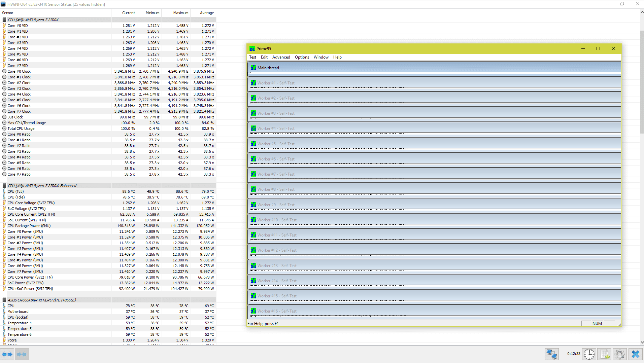Select the 'Core #0 VID' sensor row
The height and width of the screenshot is (363, 644).
pyautogui.click(x=108, y=26)
